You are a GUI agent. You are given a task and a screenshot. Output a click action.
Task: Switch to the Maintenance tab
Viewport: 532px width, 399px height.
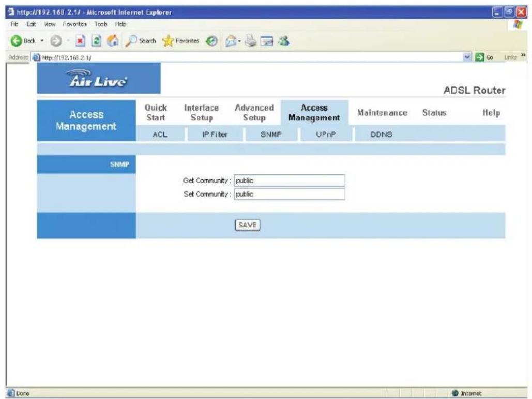coord(382,113)
